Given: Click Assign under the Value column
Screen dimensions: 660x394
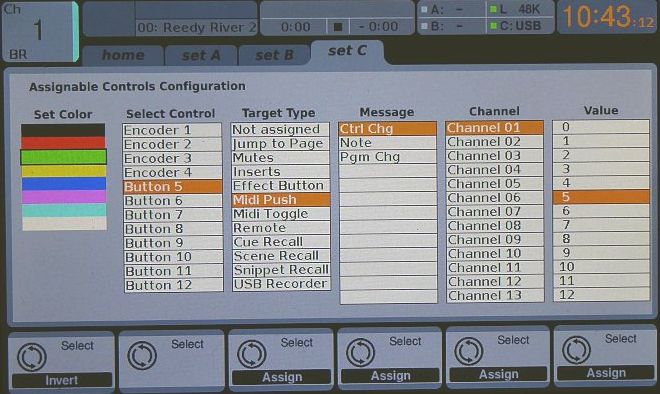Looking at the screenshot, I should coord(606,373).
